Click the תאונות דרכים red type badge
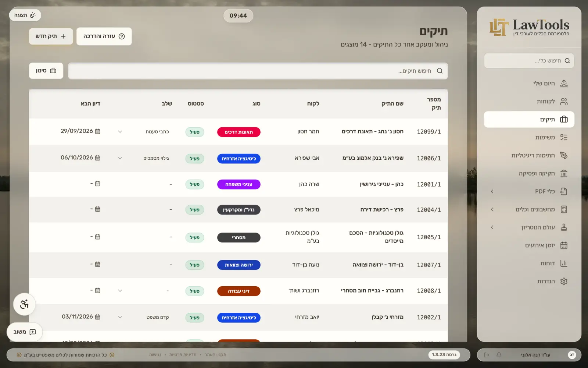The width and height of the screenshot is (588, 368). [x=239, y=132]
